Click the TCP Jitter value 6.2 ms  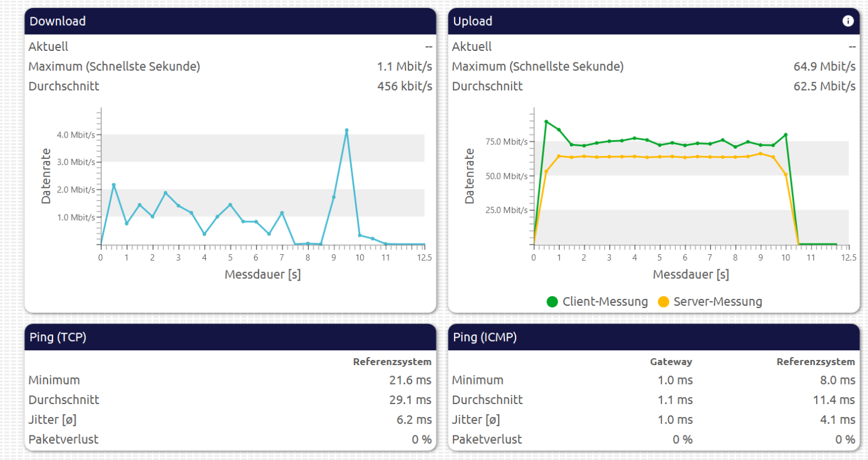tap(414, 420)
